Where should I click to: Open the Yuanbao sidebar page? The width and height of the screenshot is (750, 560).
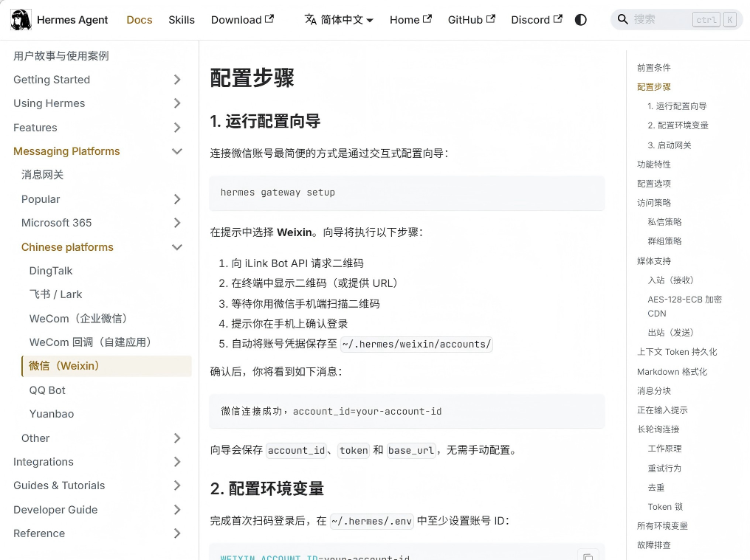52,414
